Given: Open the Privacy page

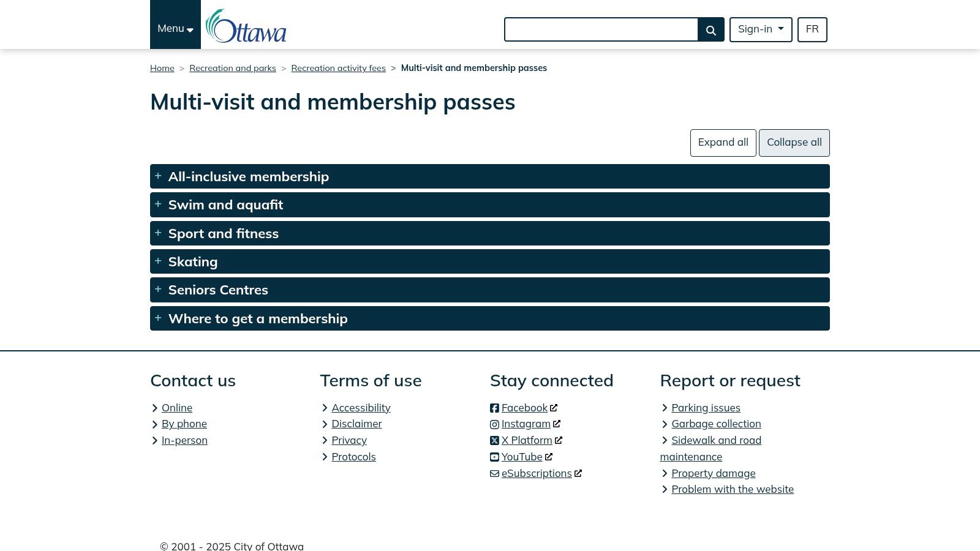Looking at the screenshot, I should click(x=349, y=440).
